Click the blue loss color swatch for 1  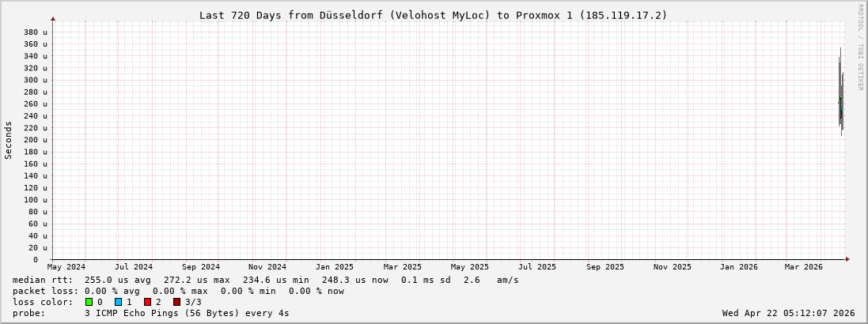118,302
